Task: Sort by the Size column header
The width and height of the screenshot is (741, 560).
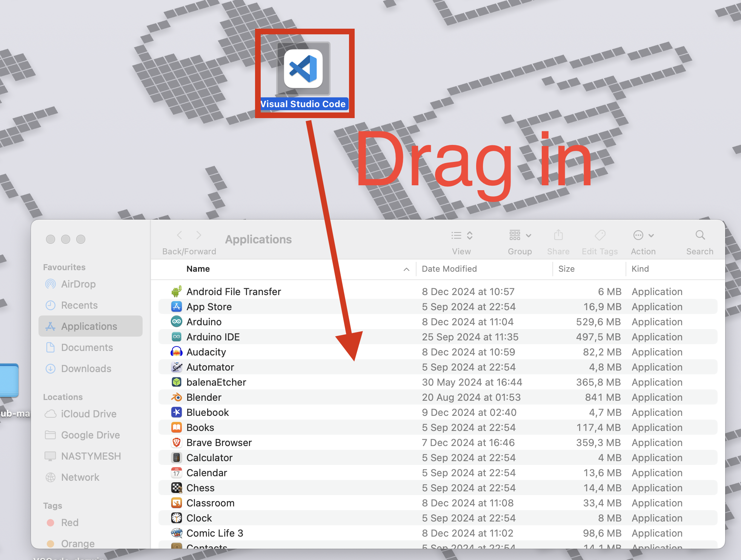Action: (x=566, y=269)
